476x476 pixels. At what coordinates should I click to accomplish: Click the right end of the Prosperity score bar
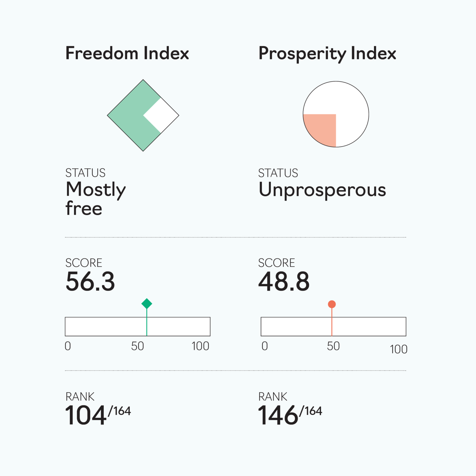coord(403,327)
